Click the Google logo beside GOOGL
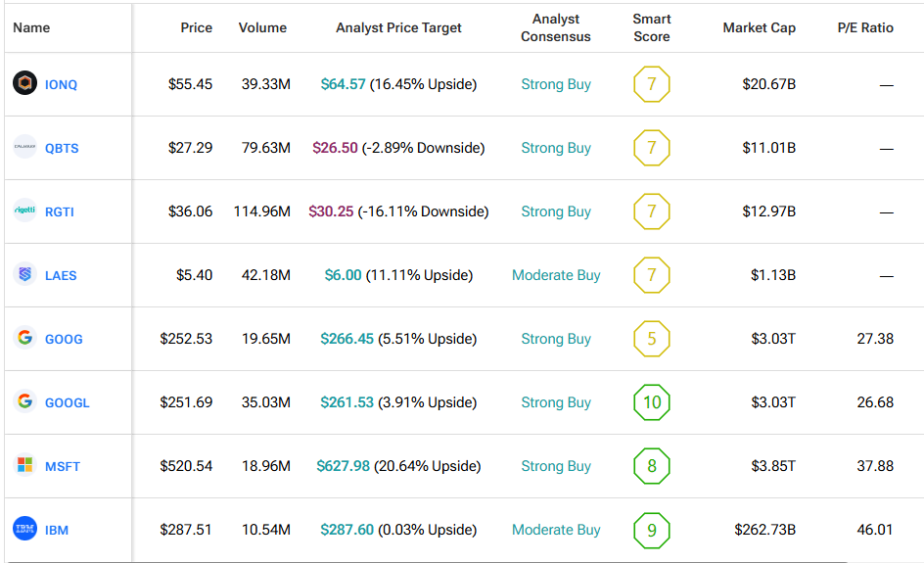 click(x=24, y=402)
